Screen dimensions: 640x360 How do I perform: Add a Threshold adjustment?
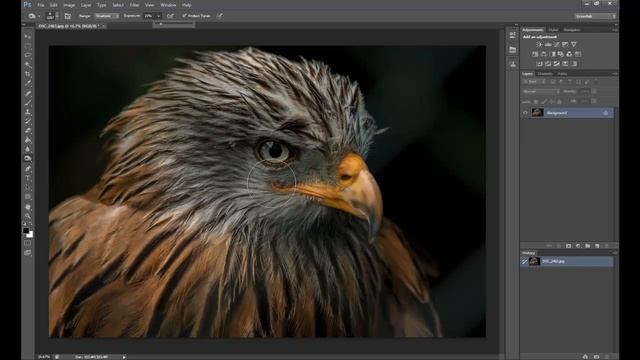pyautogui.click(x=556, y=64)
